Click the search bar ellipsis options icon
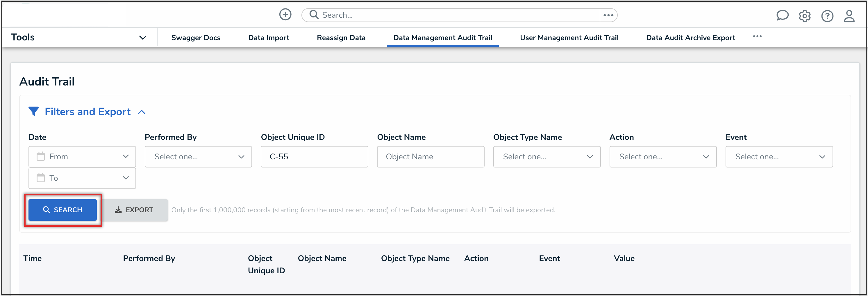Viewport: 868px width, 296px height. pos(608,15)
